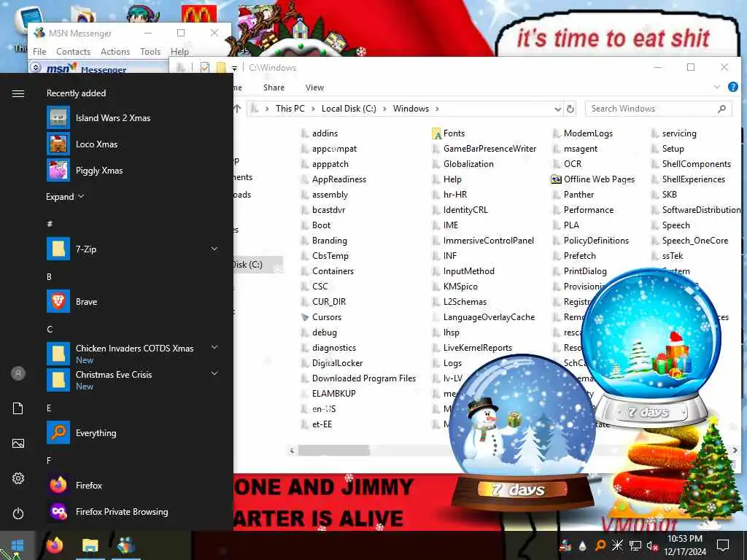Open Tools menu in MSN Messenger
747x560 pixels.
coord(150,52)
